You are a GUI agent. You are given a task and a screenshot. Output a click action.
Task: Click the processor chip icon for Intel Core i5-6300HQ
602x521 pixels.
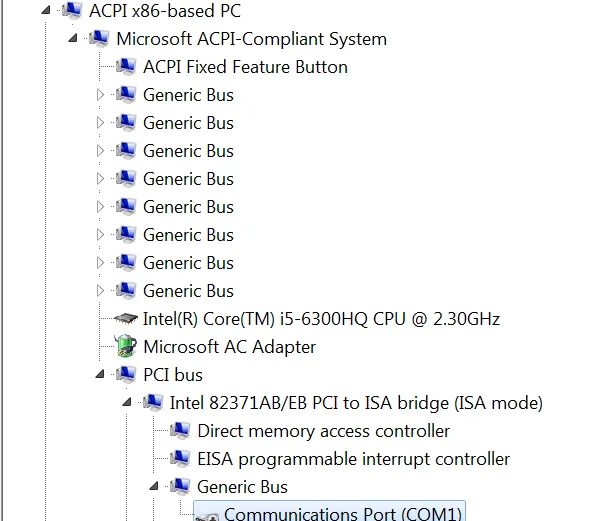tap(126, 318)
